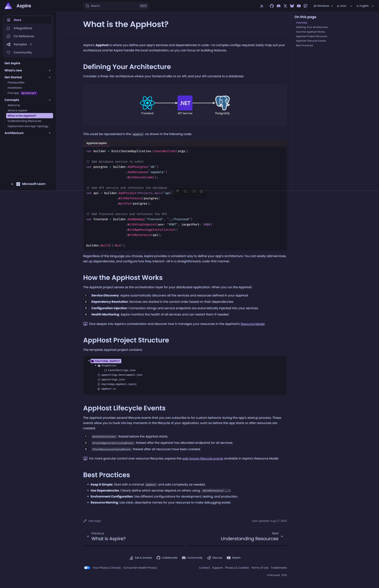
Task: Switch to the CLI Reference tab
Action: click(x=24, y=36)
